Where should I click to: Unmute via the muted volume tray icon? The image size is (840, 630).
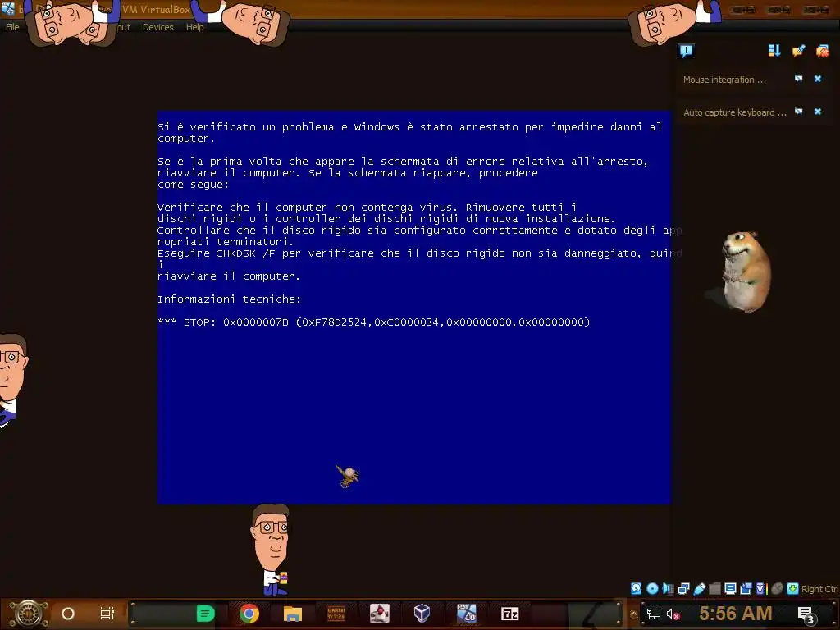[x=673, y=614]
